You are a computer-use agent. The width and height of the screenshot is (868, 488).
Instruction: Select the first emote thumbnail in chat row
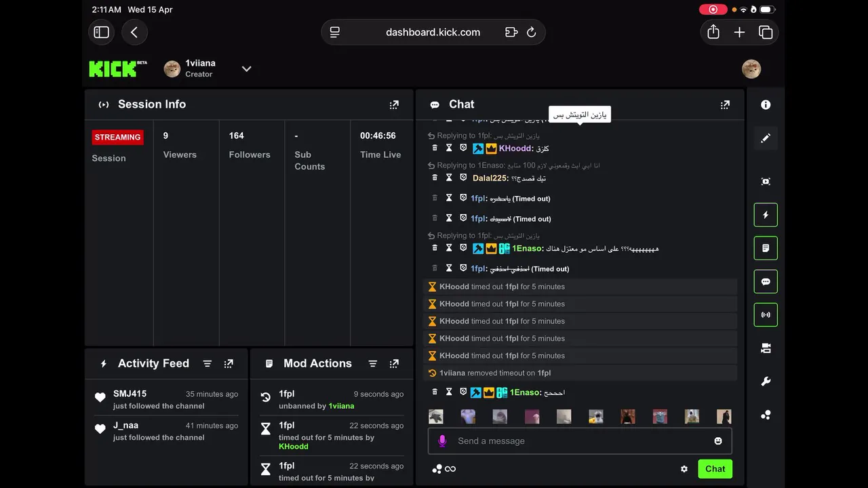pos(436,416)
